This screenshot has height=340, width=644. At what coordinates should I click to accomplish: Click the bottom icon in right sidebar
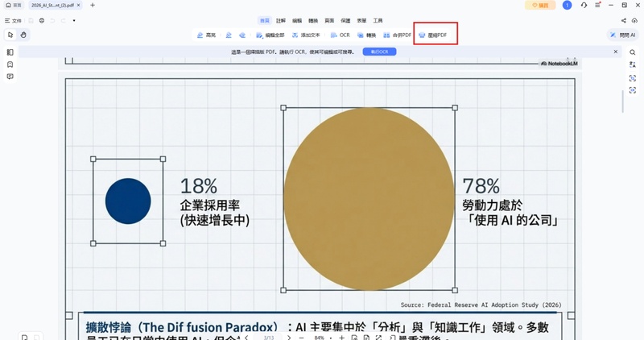pyautogui.click(x=633, y=90)
